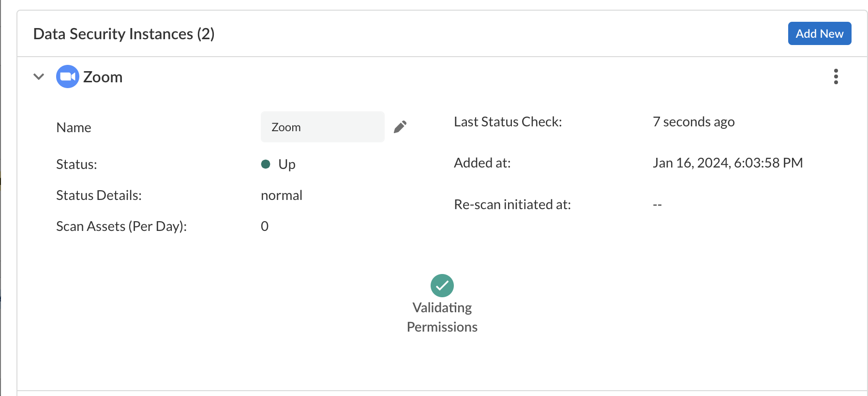Screen dimensions: 868x396
Task: Click the 'Up' status text
Action: [287, 164]
